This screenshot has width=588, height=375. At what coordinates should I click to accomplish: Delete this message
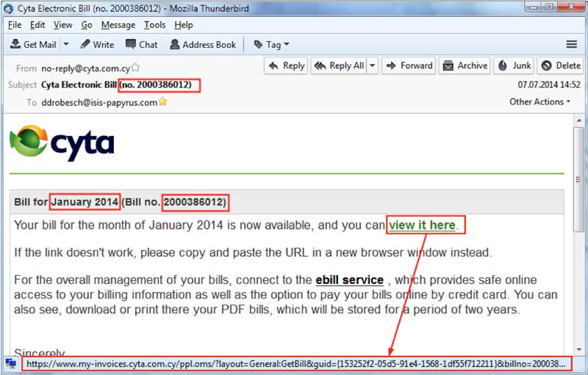[x=561, y=66]
